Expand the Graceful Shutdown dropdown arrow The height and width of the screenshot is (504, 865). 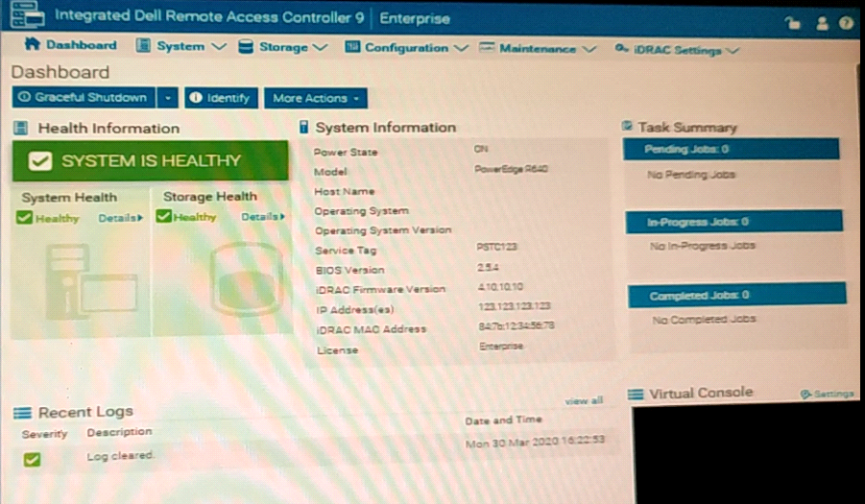click(x=167, y=98)
